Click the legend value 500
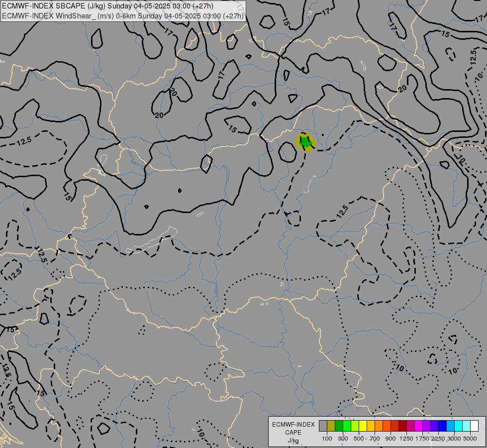Viewport: 487px width, 448px height. tap(359, 439)
